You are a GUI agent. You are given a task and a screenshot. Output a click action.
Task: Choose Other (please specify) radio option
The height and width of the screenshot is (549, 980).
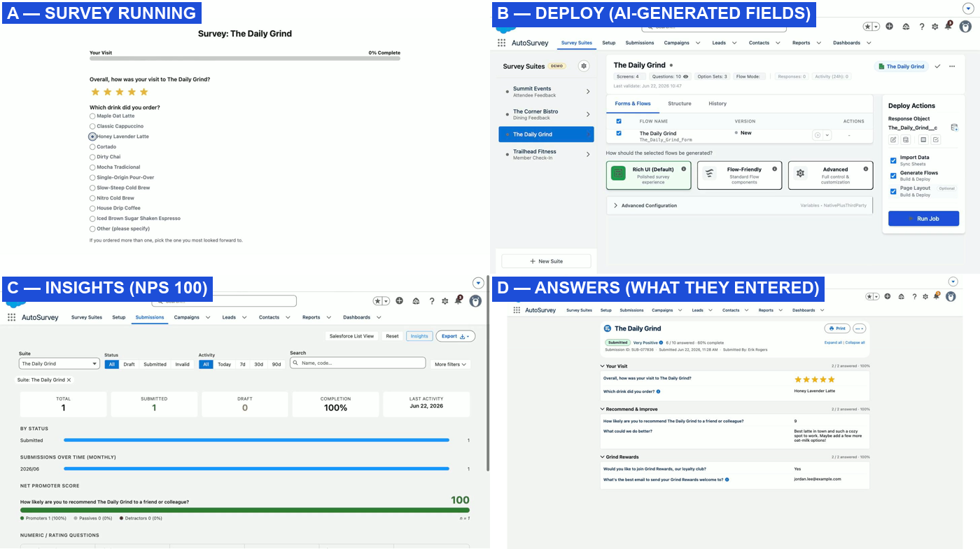click(92, 229)
